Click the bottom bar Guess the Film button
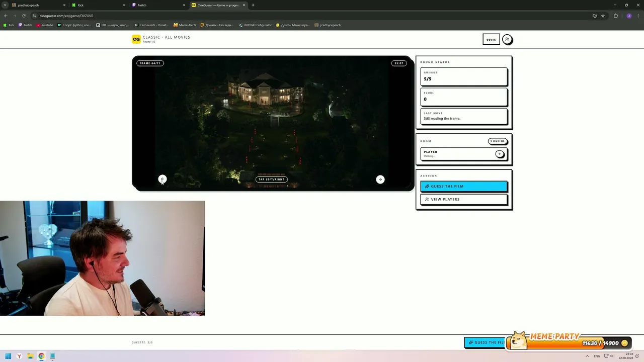This screenshot has width=644, height=362. tap(486, 342)
